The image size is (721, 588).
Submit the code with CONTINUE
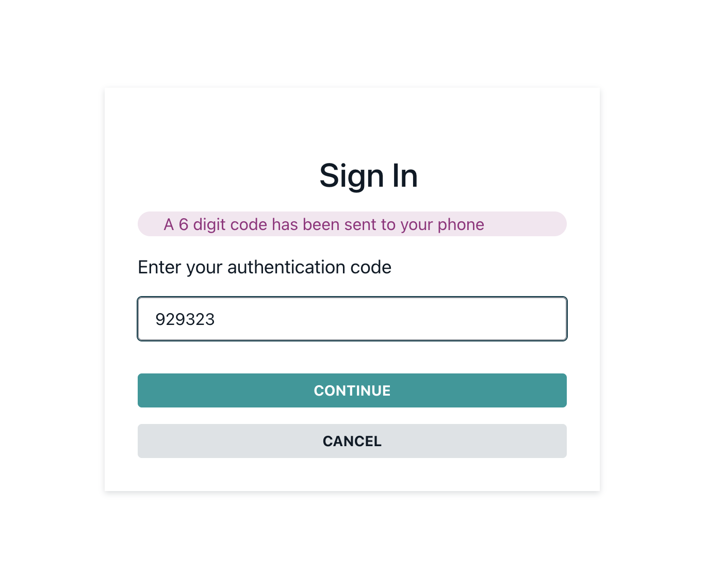point(352,390)
